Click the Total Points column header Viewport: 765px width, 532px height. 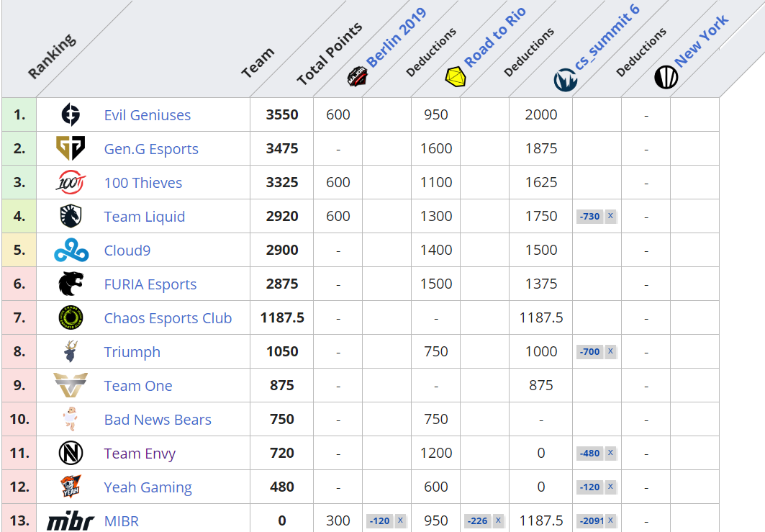pos(330,54)
